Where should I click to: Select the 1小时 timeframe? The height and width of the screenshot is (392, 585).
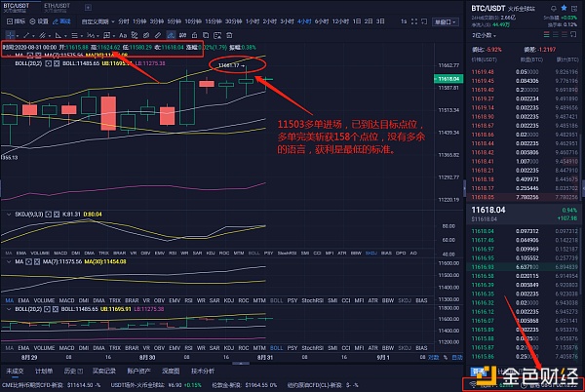pos(253,21)
